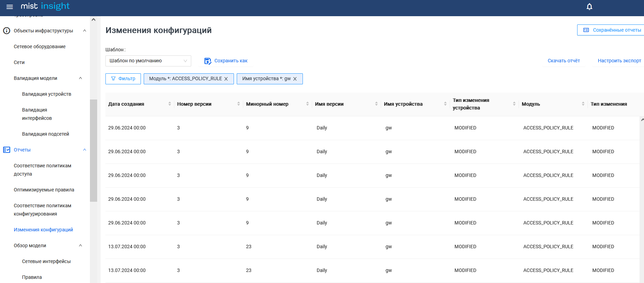This screenshot has height=283, width=644.
Task: Sort by the Минорный номер column arrows
Action: click(307, 104)
